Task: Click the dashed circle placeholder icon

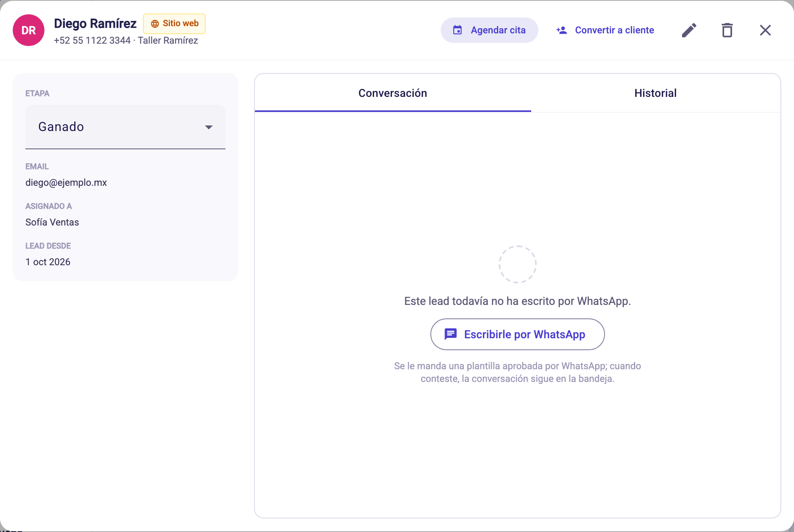Action: click(518, 264)
